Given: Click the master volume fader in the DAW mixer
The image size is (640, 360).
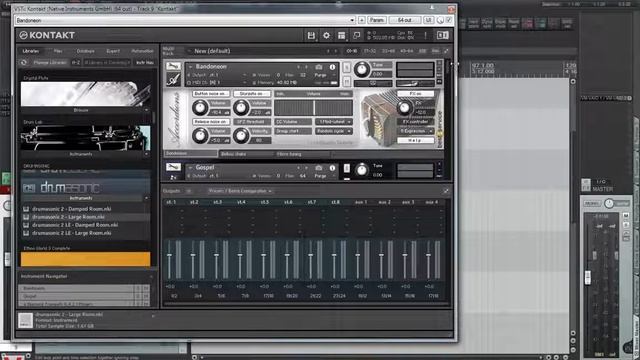Looking at the screenshot, I should pyautogui.click(x=588, y=278).
